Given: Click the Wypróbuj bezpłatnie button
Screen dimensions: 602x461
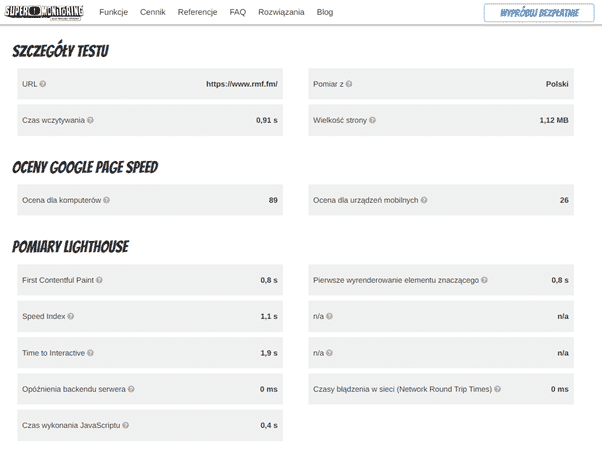Looking at the screenshot, I should 539,13.
